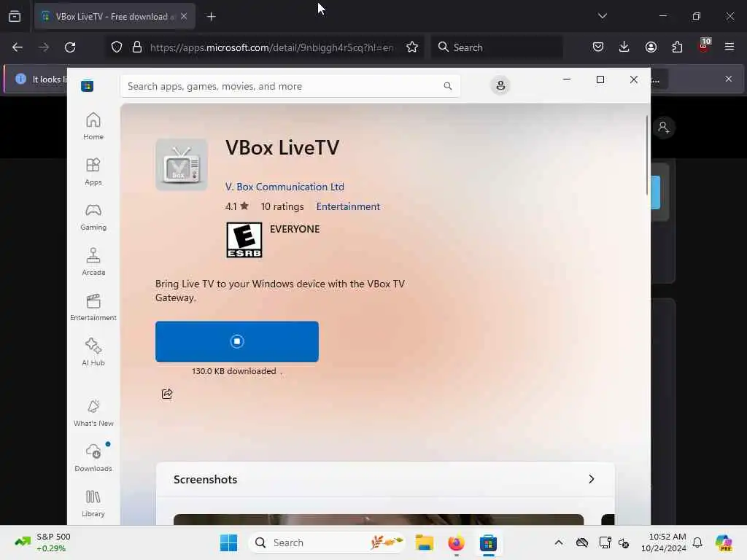
Task: Focus the Store search apps field
Action: 290,86
